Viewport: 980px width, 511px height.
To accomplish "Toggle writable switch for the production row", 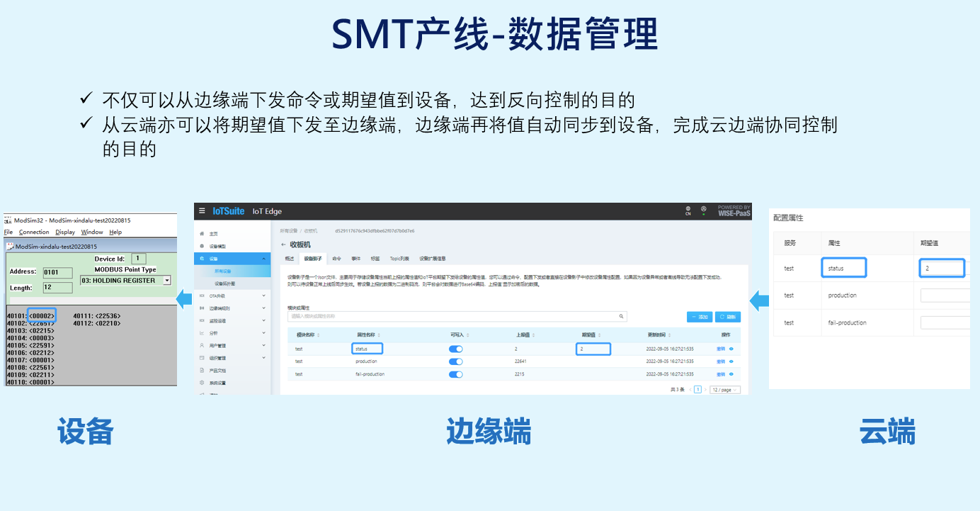I will click(x=456, y=361).
